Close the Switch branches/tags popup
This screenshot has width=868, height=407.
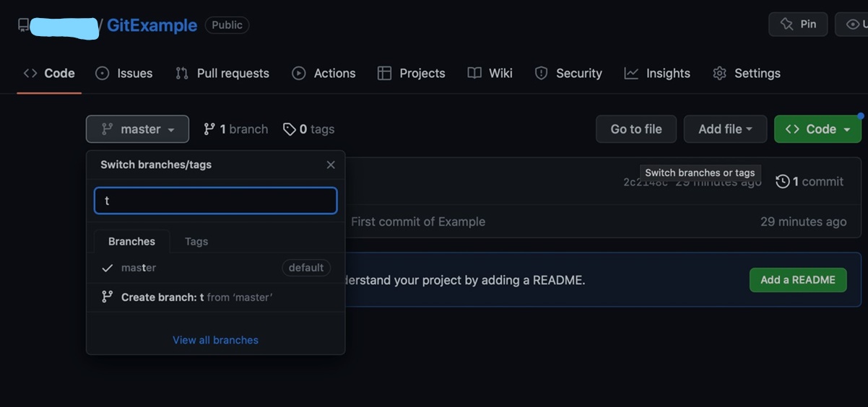[x=331, y=165]
